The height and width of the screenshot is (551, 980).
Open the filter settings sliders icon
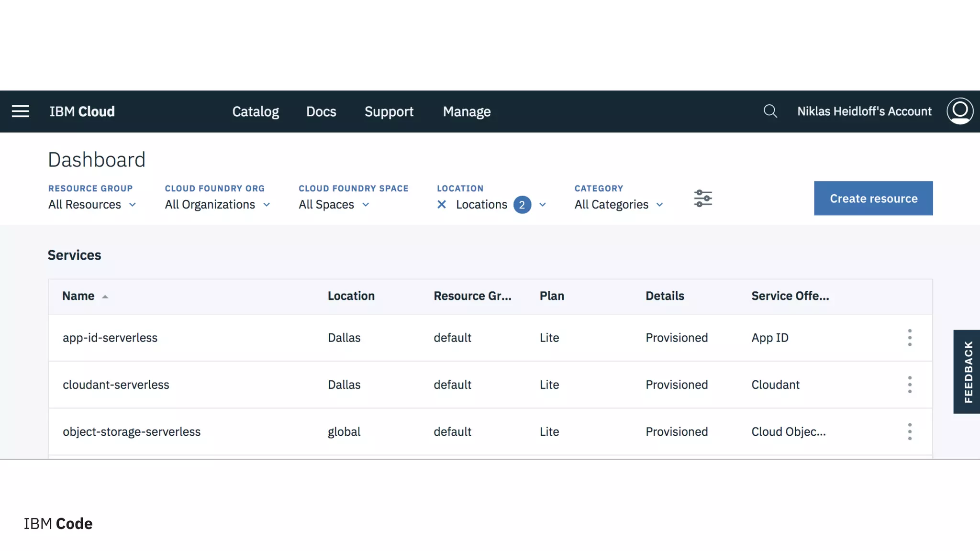pyautogui.click(x=703, y=198)
